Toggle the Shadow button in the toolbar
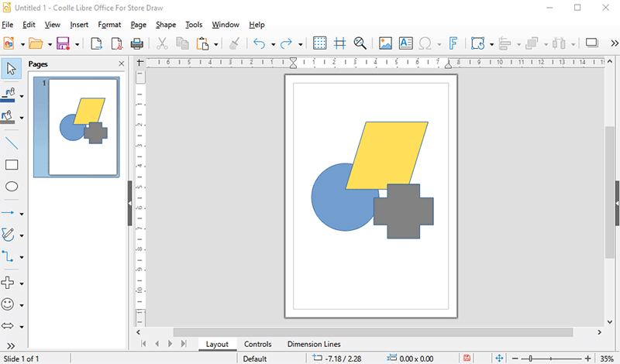 point(592,43)
